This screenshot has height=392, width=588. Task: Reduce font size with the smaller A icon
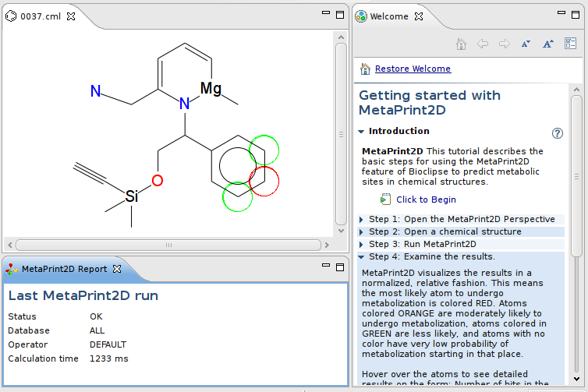[526, 44]
